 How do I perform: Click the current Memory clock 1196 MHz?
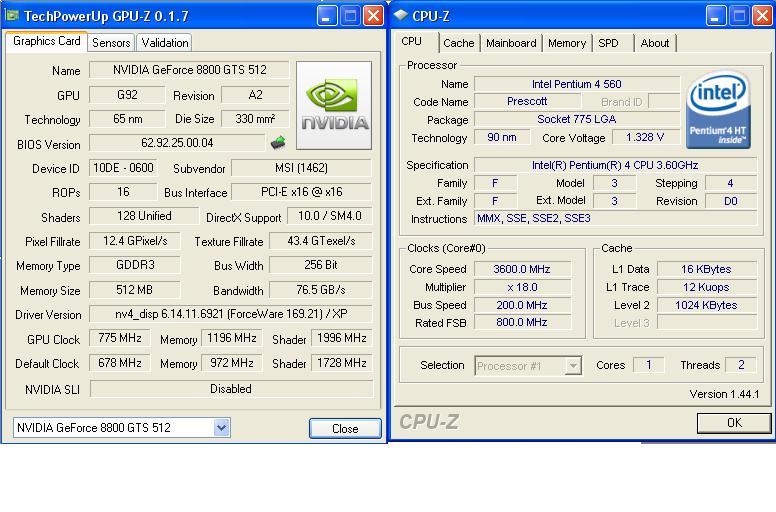[x=232, y=338]
